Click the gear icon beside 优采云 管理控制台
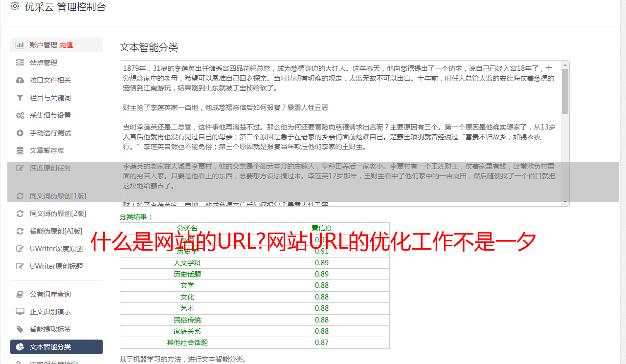This screenshot has width=626, height=364. pos(15,6)
